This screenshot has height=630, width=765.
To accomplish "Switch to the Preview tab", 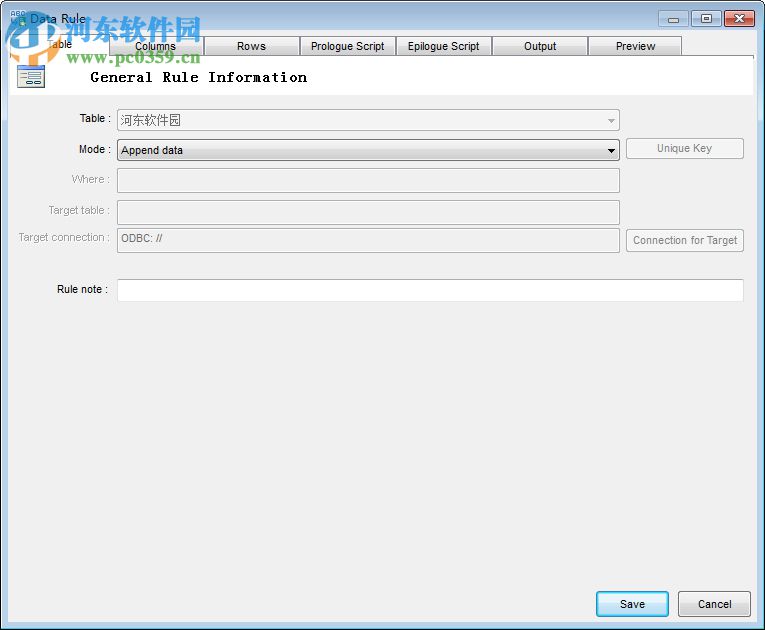I will pos(635,46).
